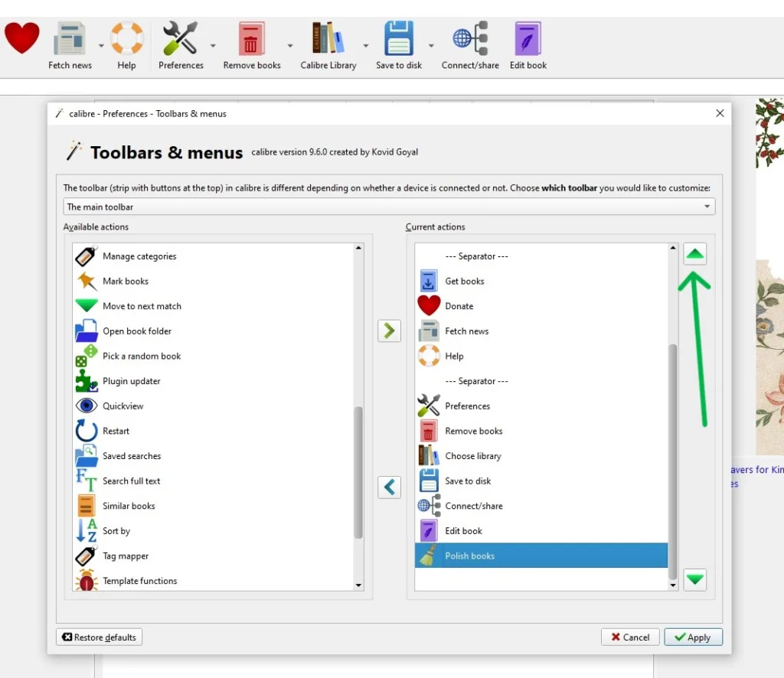Select first Separator entry in Current actions
784x678 pixels.
pyautogui.click(x=541, y=256)
